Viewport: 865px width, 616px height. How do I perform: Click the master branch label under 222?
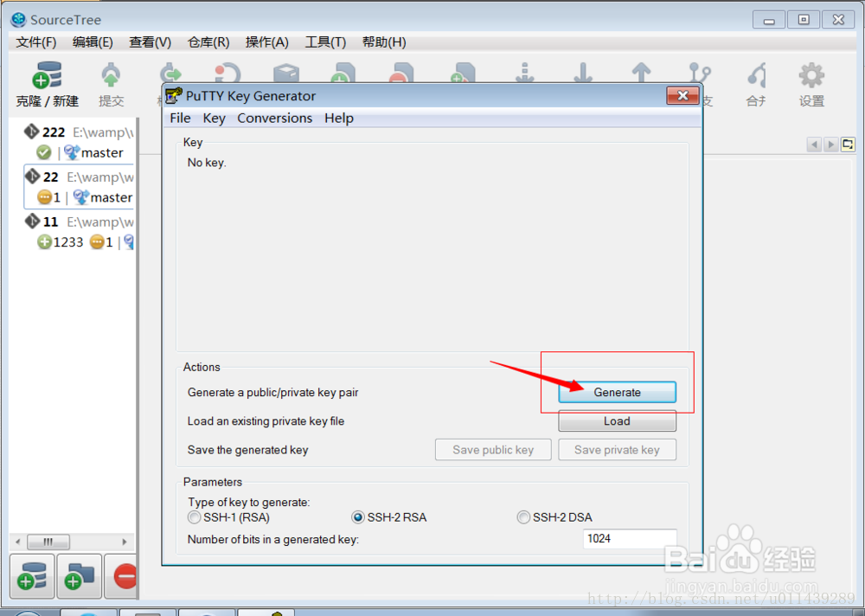click(x=102, y=152)
